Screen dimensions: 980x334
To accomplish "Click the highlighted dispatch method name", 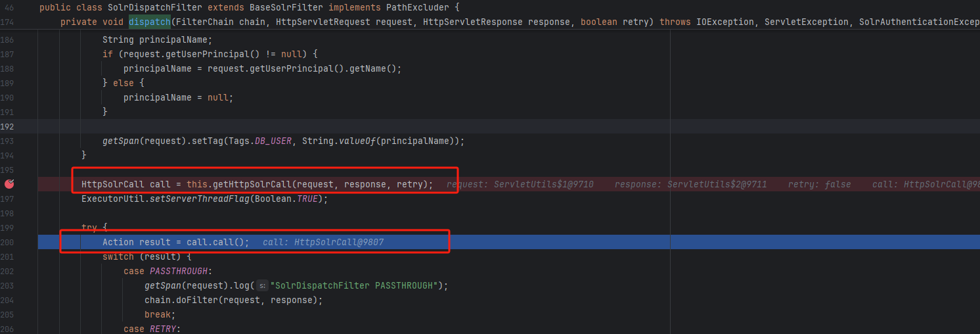I will coord(149,22).
